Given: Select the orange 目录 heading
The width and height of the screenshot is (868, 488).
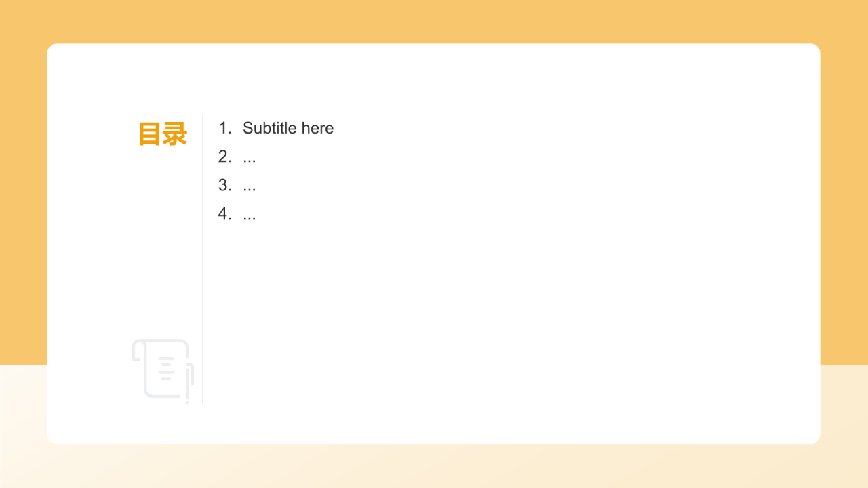Looking at the screenshot, I should (x=163, y=134).
